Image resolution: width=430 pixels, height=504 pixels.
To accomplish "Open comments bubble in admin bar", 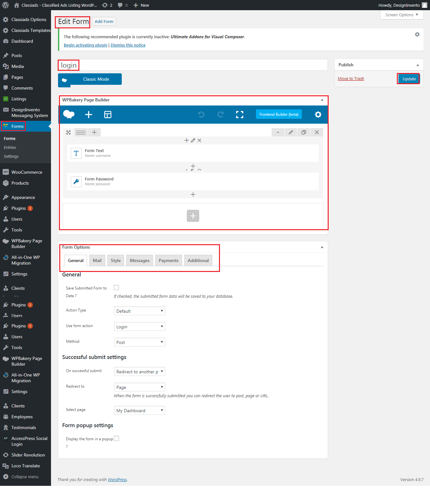I will click(123, 5).
